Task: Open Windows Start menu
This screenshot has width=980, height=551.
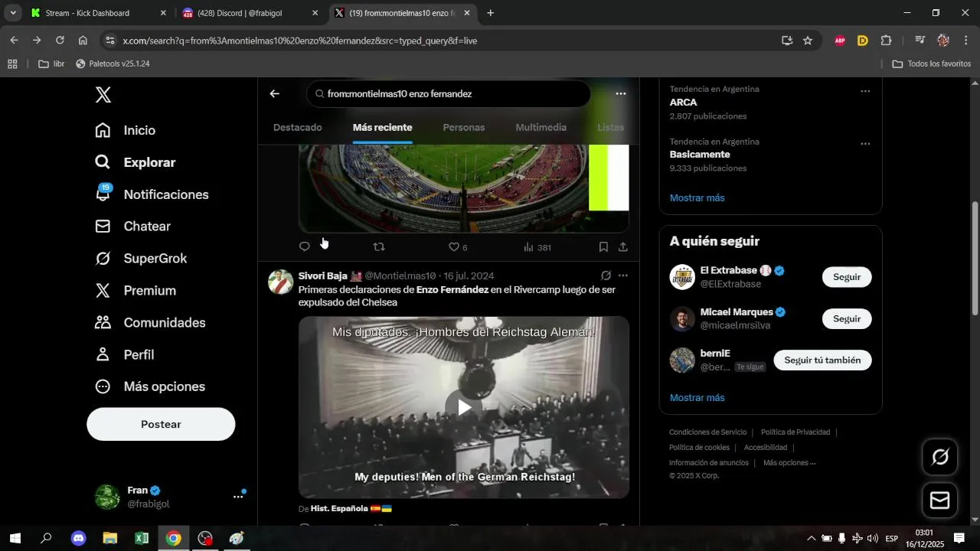Action: click(15, 539)
